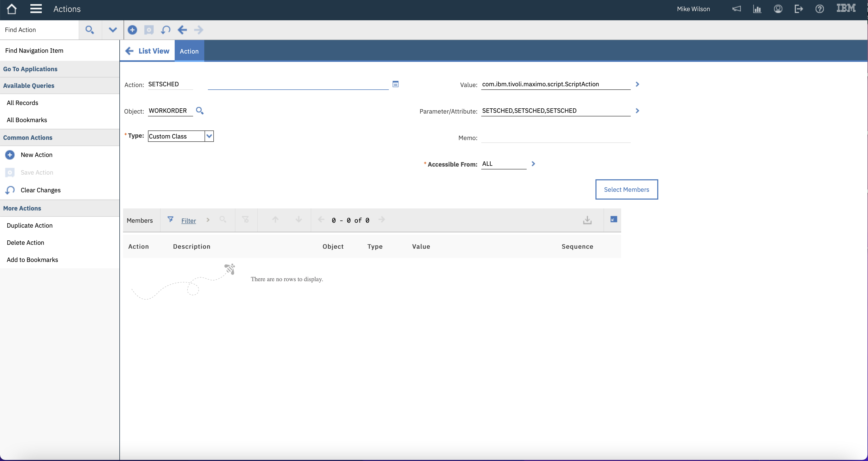Select Duplicate Action menu item
The height and width of the screenshot is (461, 868).
(x=30, y=225)
